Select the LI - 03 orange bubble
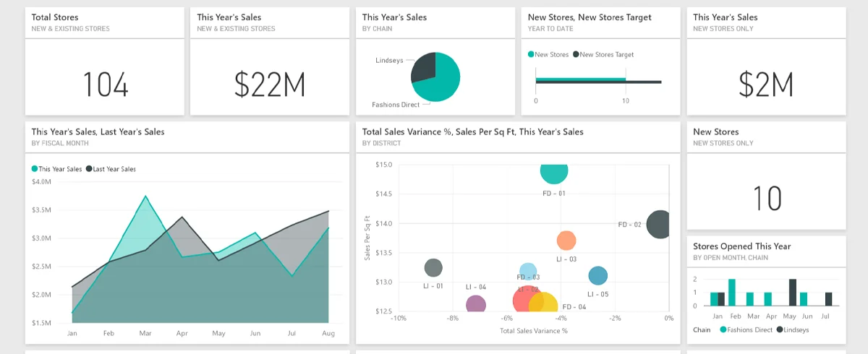This screenshot has width=868, height=354. [566, 241]
